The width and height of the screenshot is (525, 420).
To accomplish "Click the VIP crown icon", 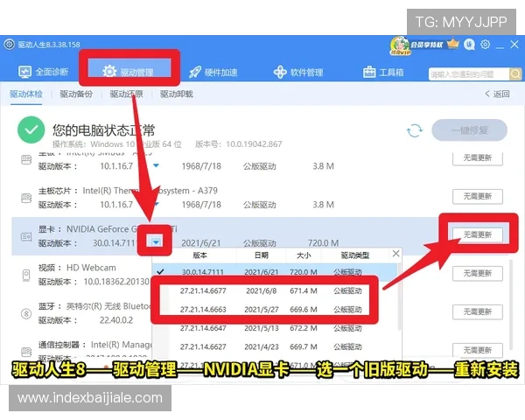I will point(453,44).
